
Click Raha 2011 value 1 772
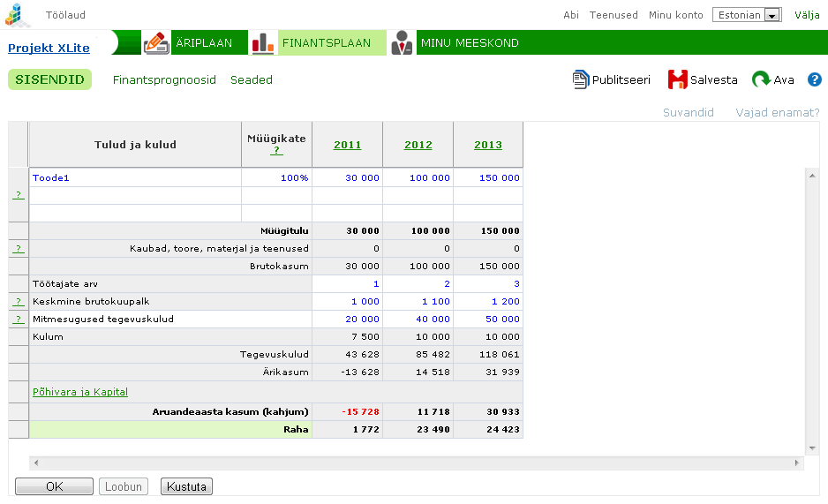[366, 430]
